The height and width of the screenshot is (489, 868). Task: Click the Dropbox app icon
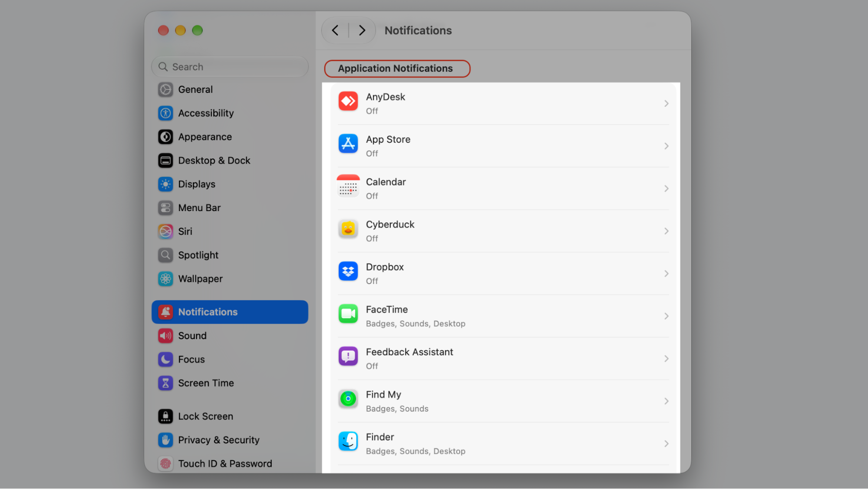click(348, 271)
